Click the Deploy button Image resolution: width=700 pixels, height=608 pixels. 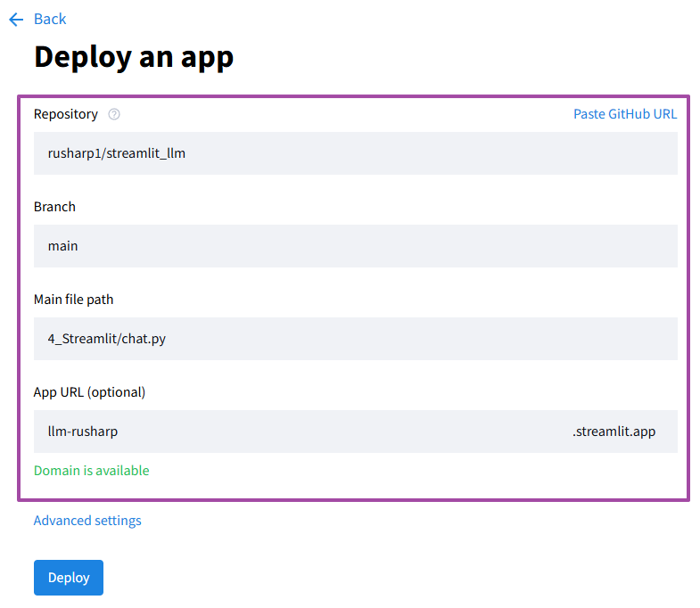click(x=69, y=578)
